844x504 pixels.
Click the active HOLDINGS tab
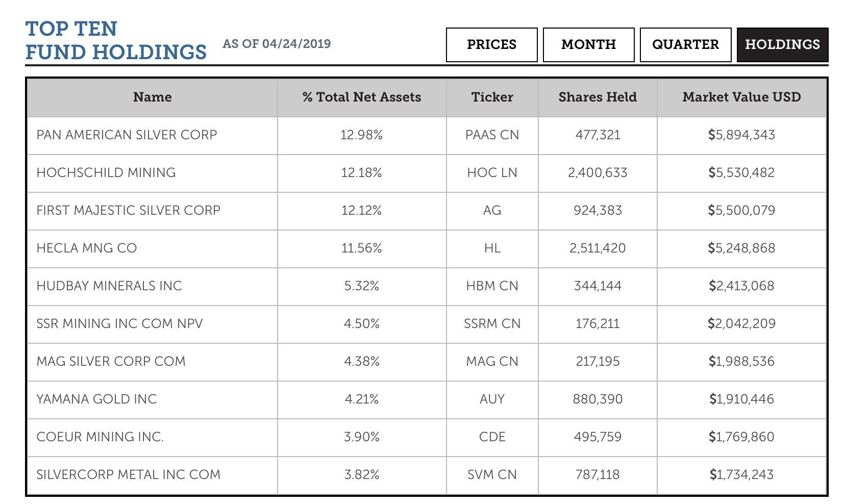(x=782, y=45)
